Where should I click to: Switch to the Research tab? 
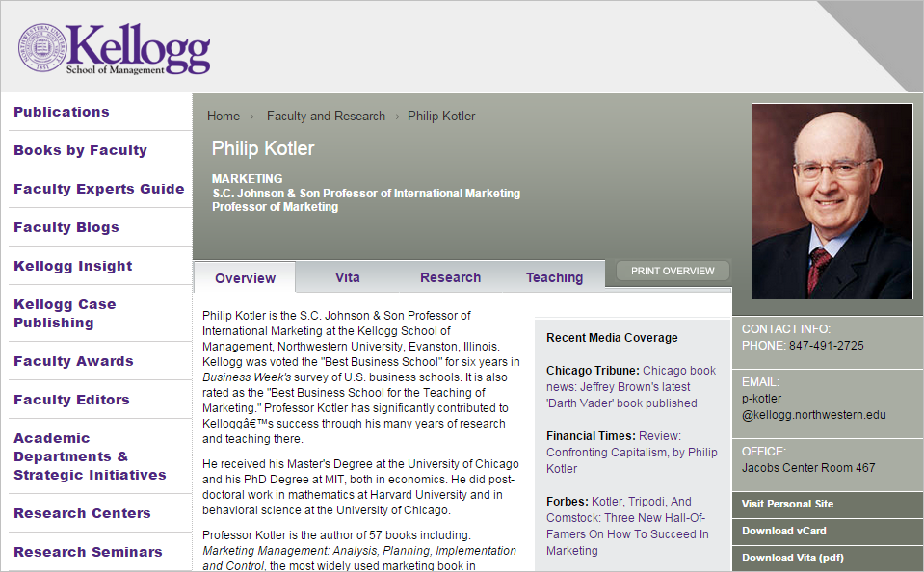(x=450, y=277)
